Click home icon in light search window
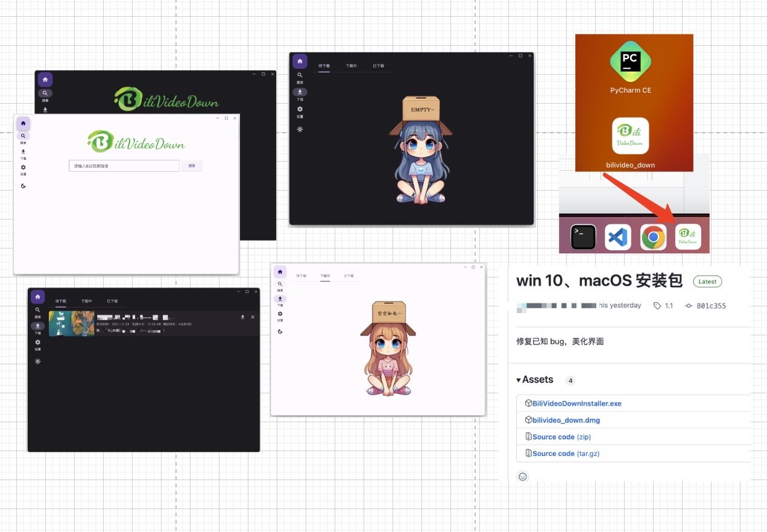The width and height of the screenshot is (767, 532). (23, 123)
